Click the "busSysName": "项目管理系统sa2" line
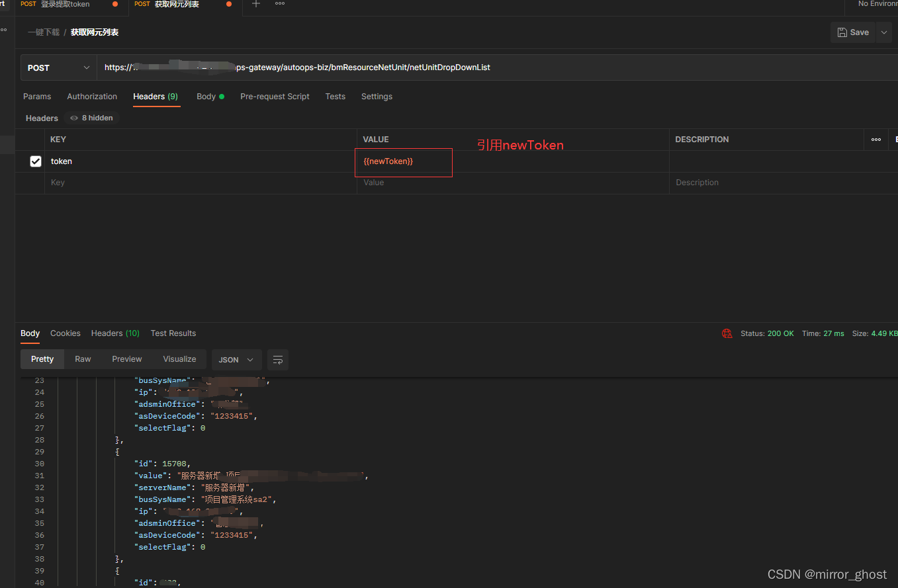The height and width of the screenshot is (588, 898). pyautogui.click(x=204, y=499)
